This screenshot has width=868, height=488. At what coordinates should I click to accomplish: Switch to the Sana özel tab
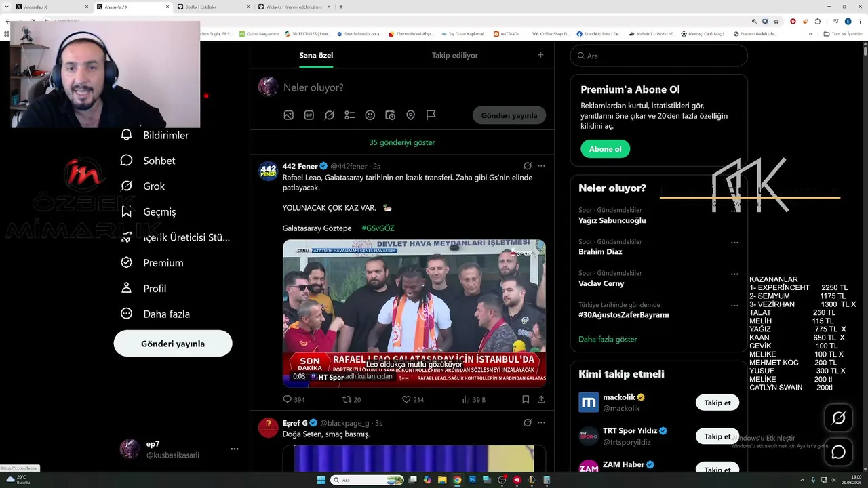(316, 55)
